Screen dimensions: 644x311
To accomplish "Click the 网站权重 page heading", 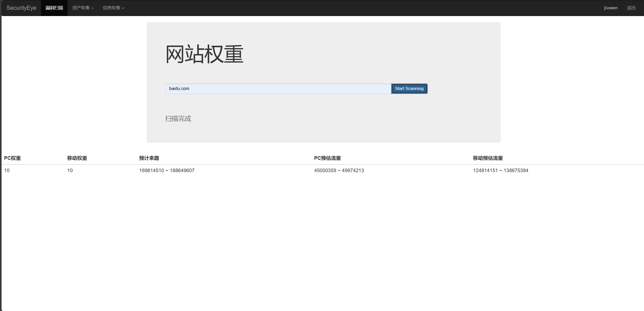I will [204, 54].
